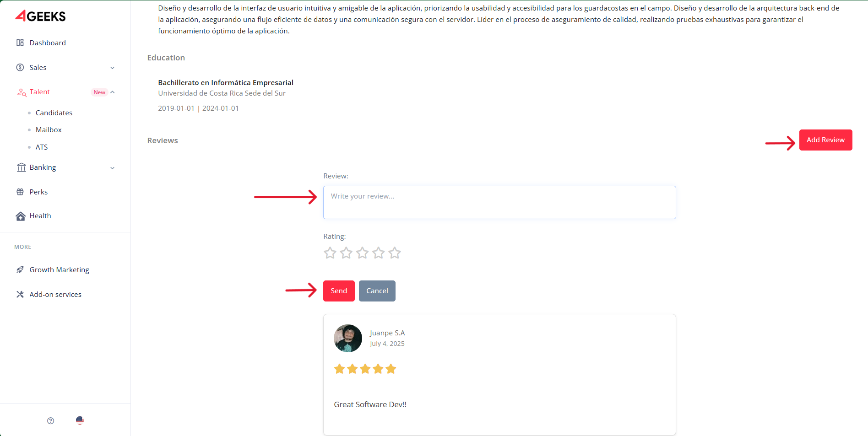
Task: Open the Candidates page
Action: 54,113
